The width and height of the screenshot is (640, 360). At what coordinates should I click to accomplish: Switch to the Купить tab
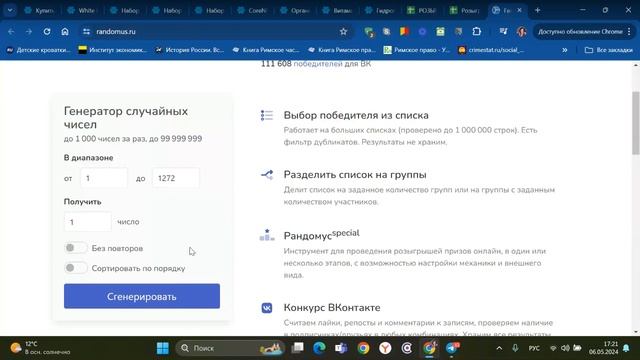(x=40, y=10)
